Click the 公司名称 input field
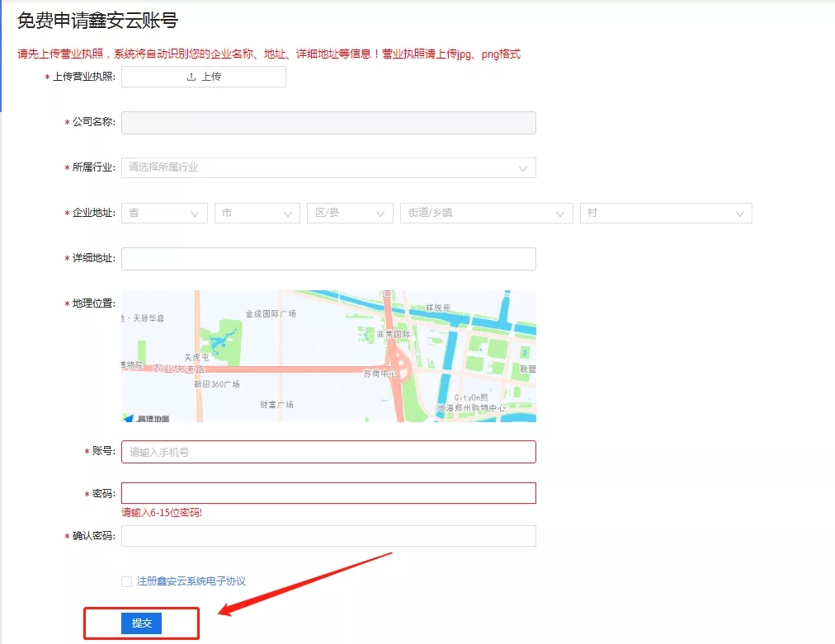 point(328,123)
